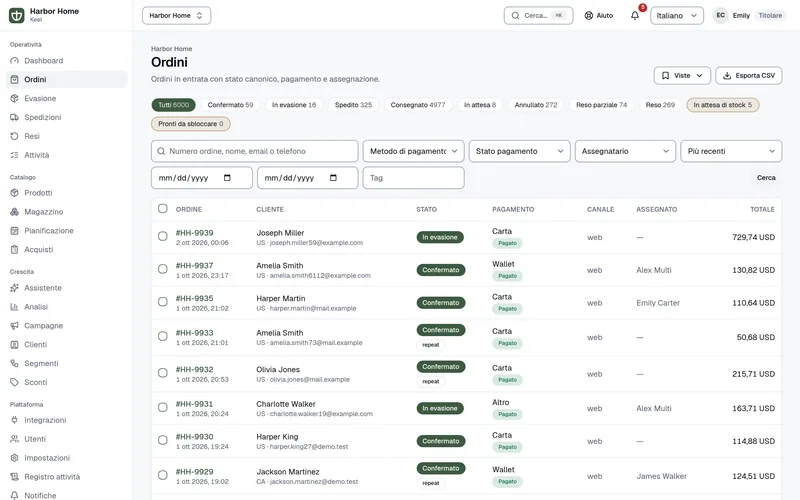This screenshot has width=800, height=500.
Task: Click the order number search field
Action: coord(255,151)
